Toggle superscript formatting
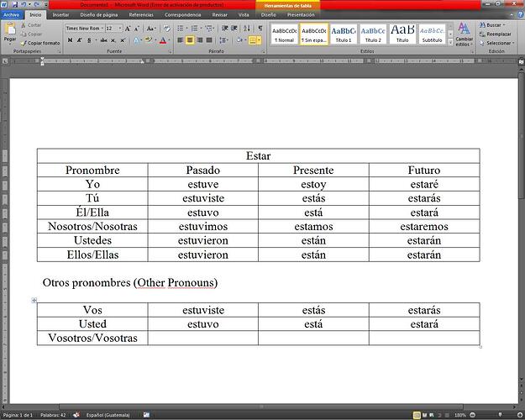525x420 pixels. coord(123,40)
